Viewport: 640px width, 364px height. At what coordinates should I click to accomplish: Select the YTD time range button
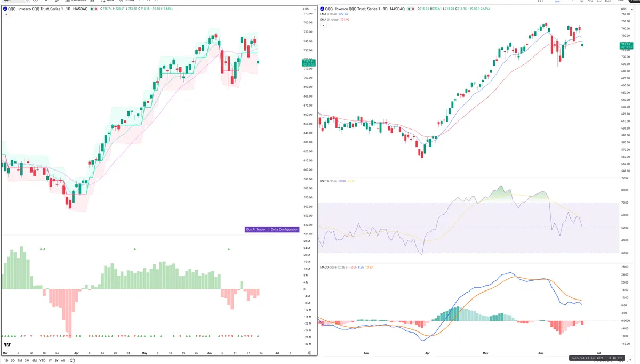[x=42, y=361]
